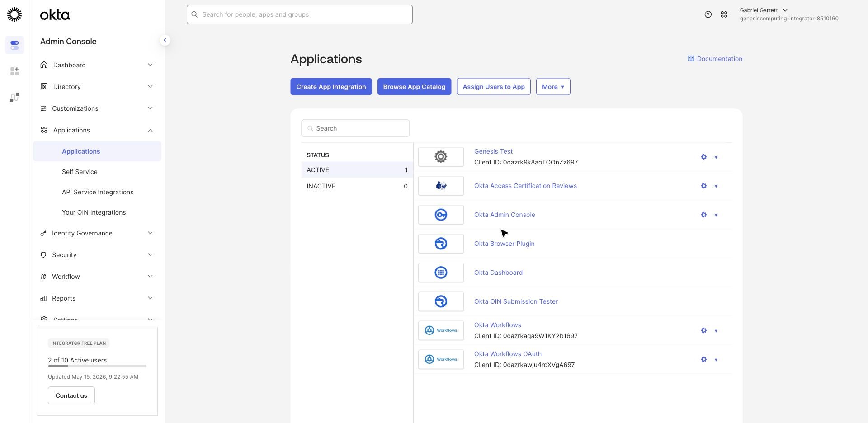Image resolution: width=868 pixels, height=423 pixels.
Task: Click the Contact us button
Action: (x=71, y=395)
